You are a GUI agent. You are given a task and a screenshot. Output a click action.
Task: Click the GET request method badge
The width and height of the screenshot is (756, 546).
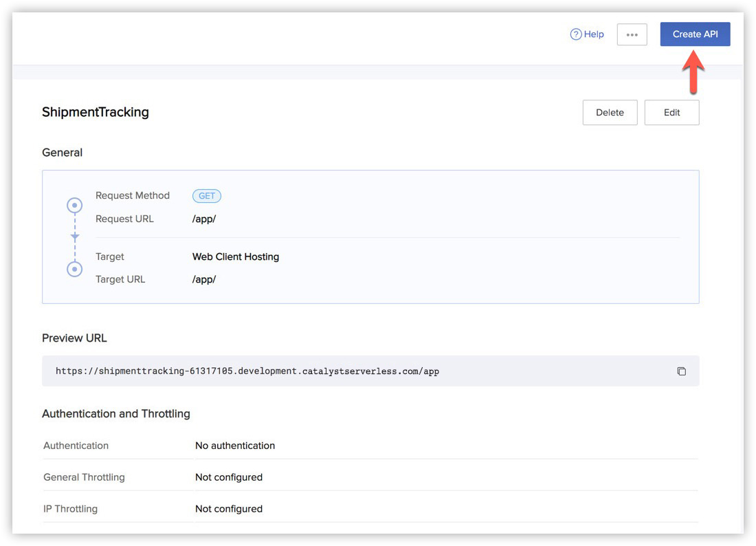point(207,196)
